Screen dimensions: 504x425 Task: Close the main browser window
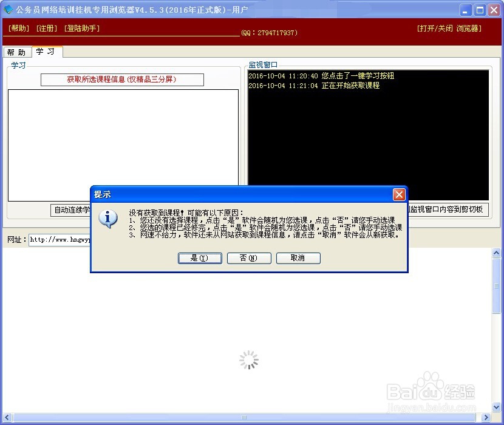pos(494,10)
